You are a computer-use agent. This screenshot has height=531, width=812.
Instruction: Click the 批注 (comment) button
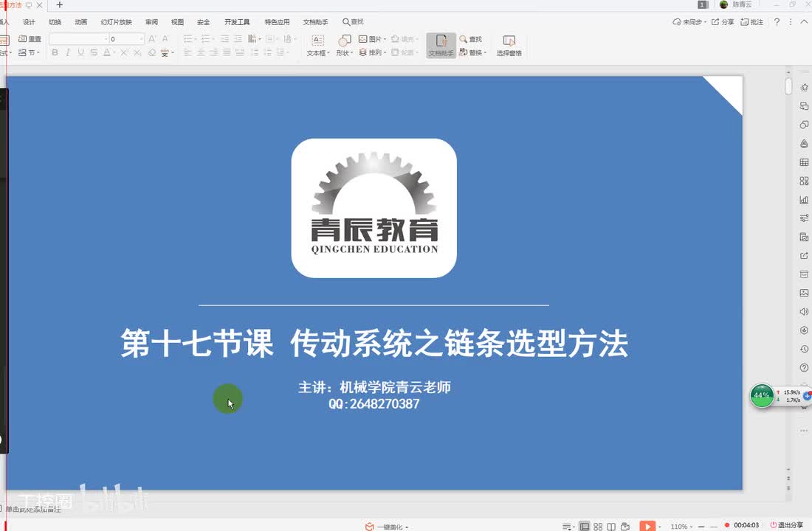[x=752, y=21]
